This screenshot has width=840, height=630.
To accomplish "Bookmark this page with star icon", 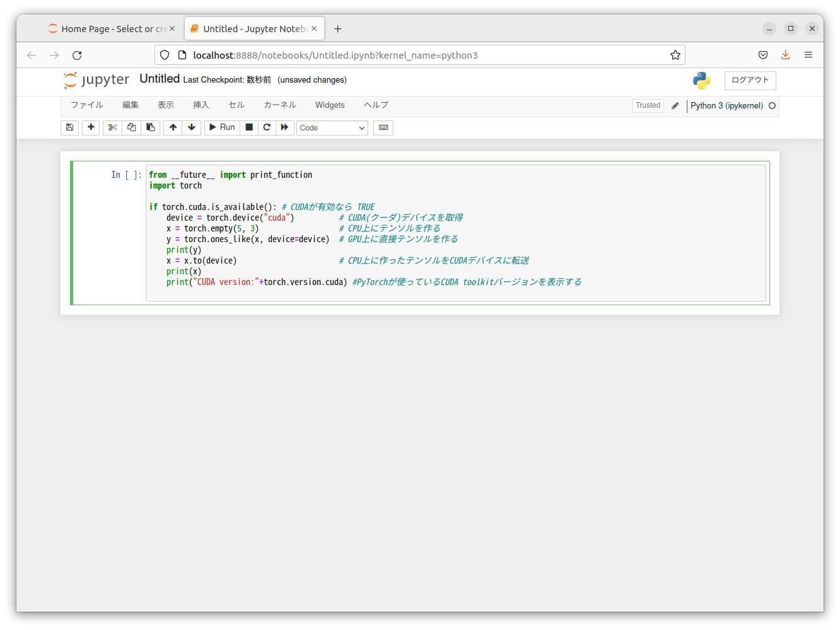I will point(675,55).
